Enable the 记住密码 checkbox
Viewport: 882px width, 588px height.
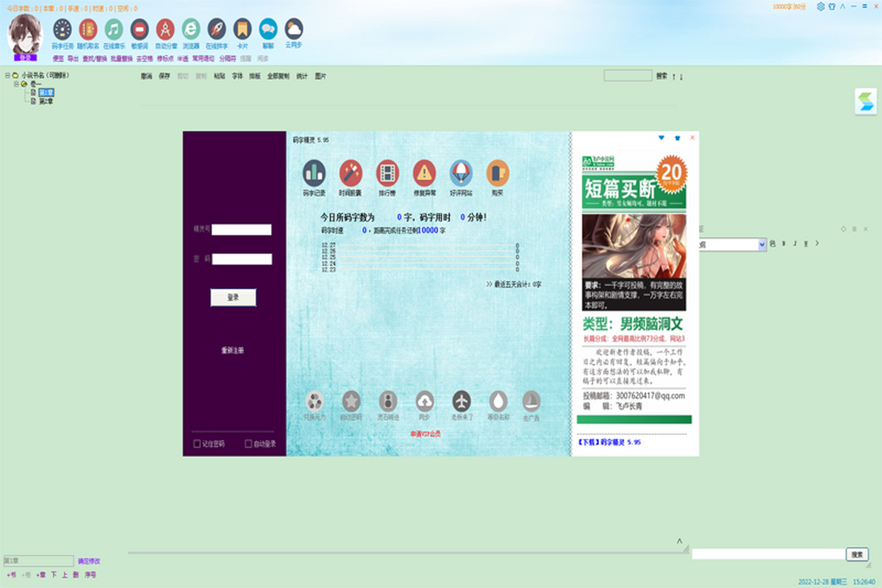(196, 444)
